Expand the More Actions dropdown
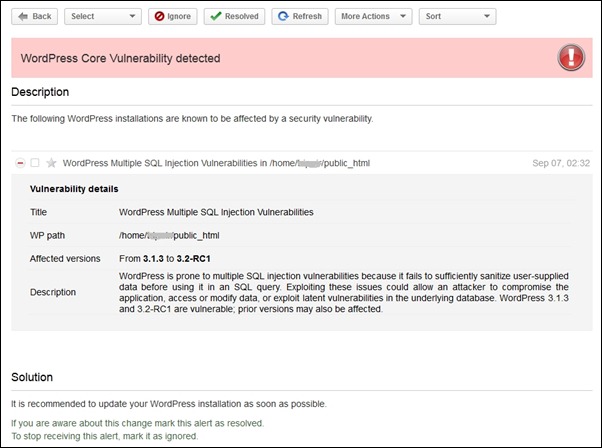This screenshot has width=602, height=448. click(x=373, y=16)
